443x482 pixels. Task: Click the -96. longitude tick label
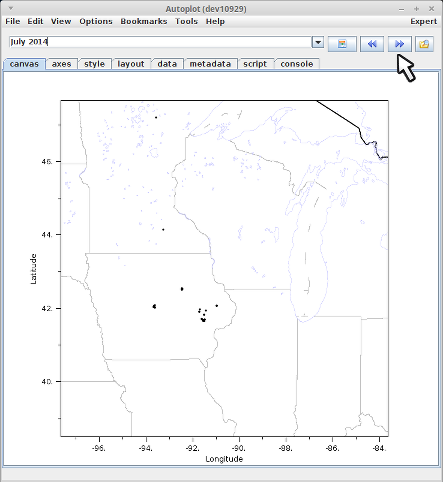click(x=99, y=448)
